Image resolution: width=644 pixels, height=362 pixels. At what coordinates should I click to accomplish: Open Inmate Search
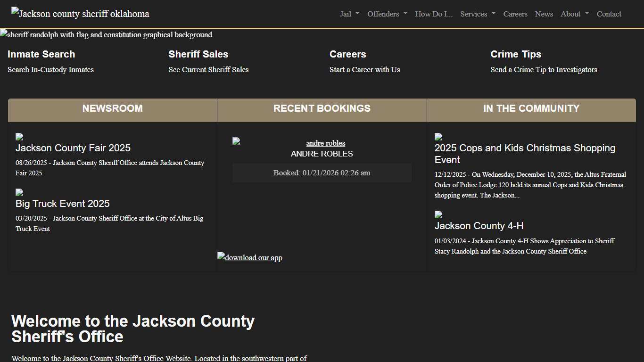[x=41, y=54]
